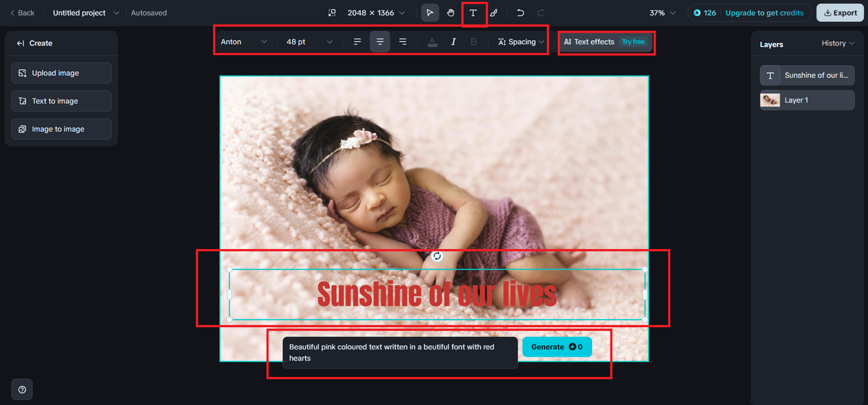Expand the 37% zoom dropdown
The image size is (868, 405).
(x=663, y=13)
